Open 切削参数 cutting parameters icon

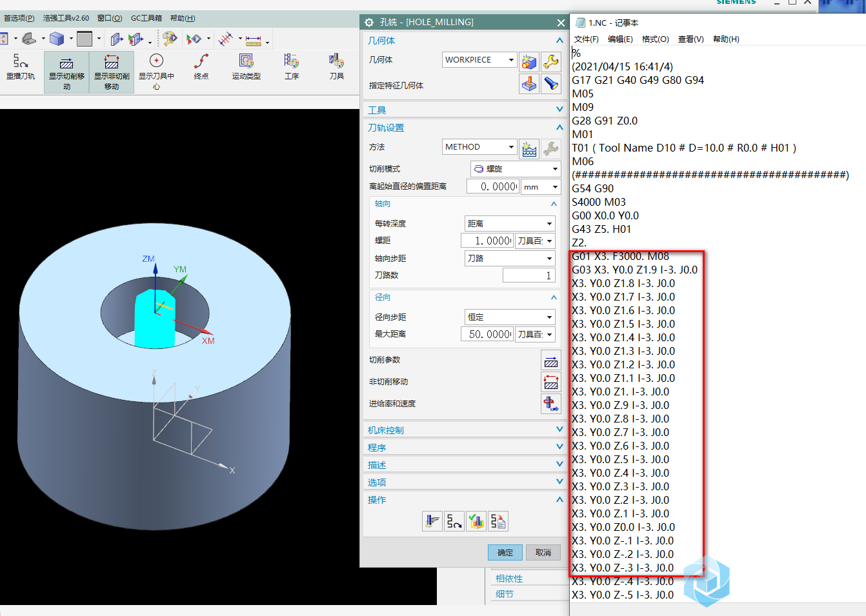click(x=551, y=360)
